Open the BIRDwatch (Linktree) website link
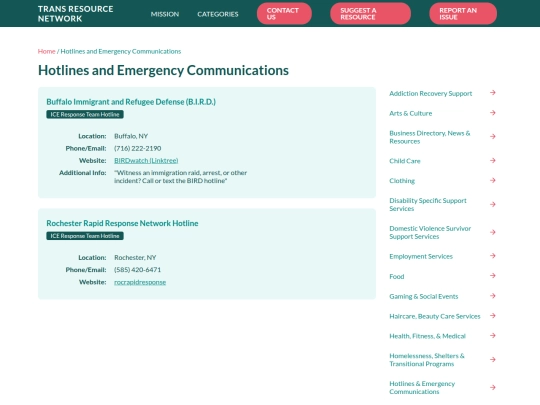 click(146, 160)
